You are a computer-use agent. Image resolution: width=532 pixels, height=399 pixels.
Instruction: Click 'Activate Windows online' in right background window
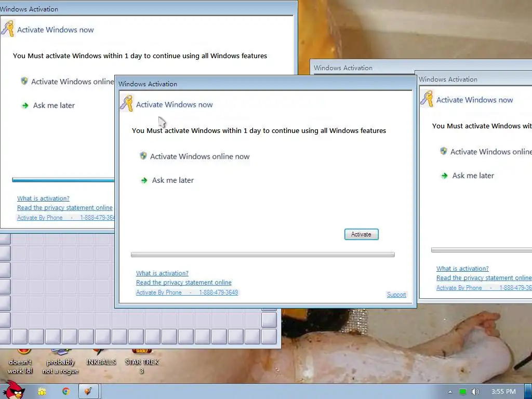pyautogui.click(x=491, y=152)
